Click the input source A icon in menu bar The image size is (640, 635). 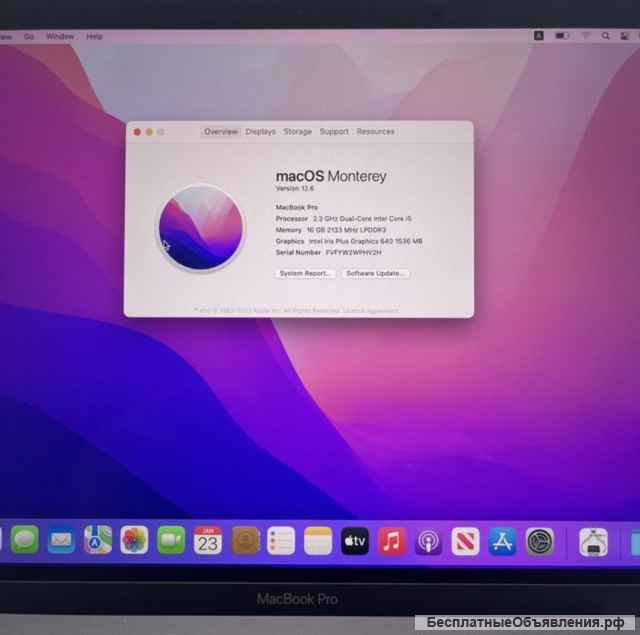click(539, 36)
